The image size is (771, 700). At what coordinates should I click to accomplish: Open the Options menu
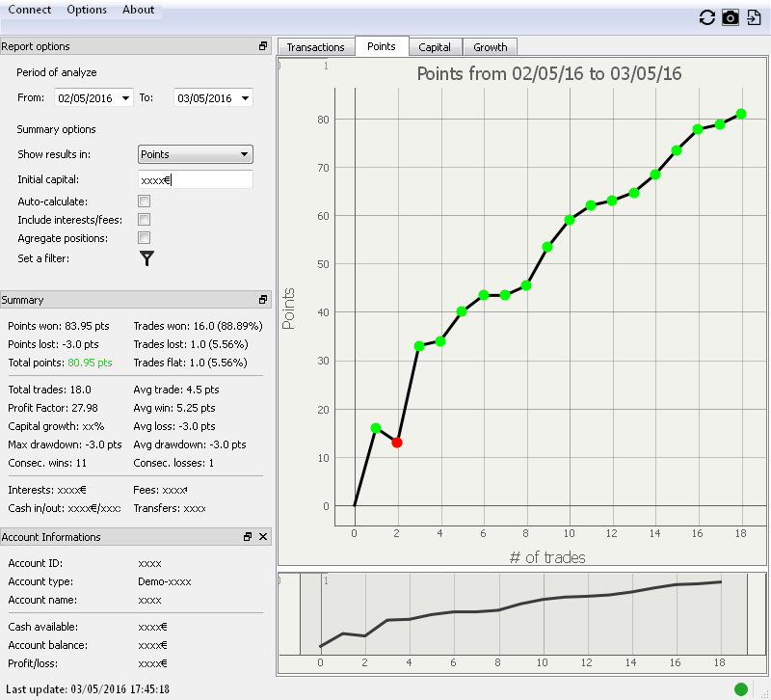(x=87, y=10)
